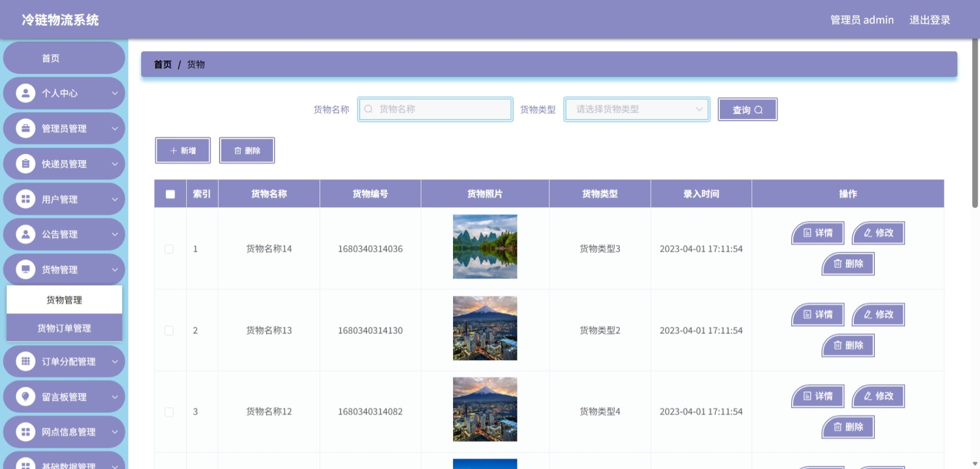Click the 用户管理 grid icon
The image size is (980, 469).
26,199
